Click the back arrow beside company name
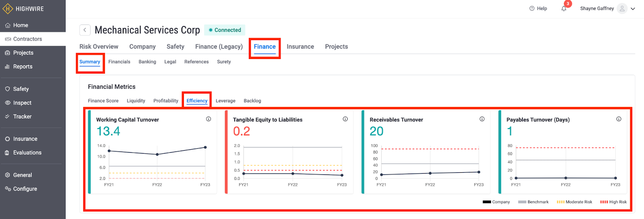Screen dimensions: 644x219 (x=85, y=30)
